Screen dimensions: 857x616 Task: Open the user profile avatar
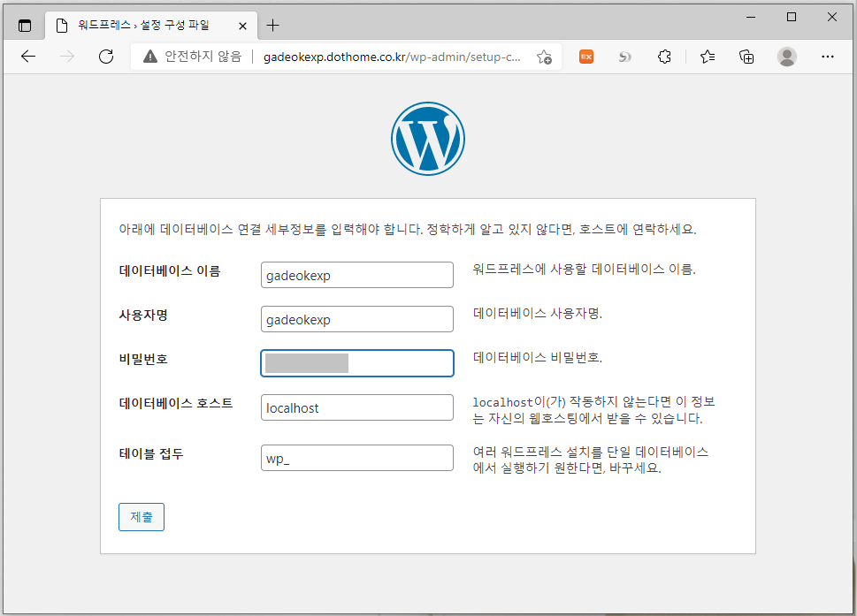click(x=787, y=57)
